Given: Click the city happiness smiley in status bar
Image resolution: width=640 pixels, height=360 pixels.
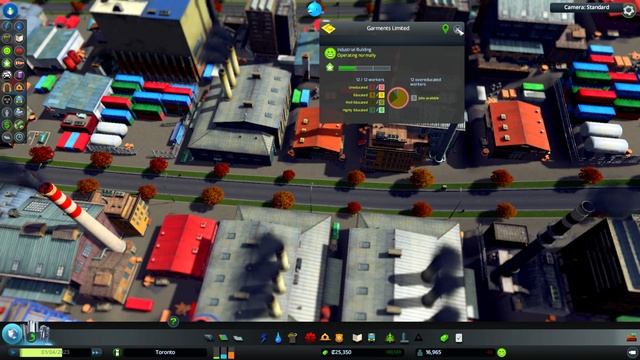Looking at the screenshot, I should tap(502, 352).
